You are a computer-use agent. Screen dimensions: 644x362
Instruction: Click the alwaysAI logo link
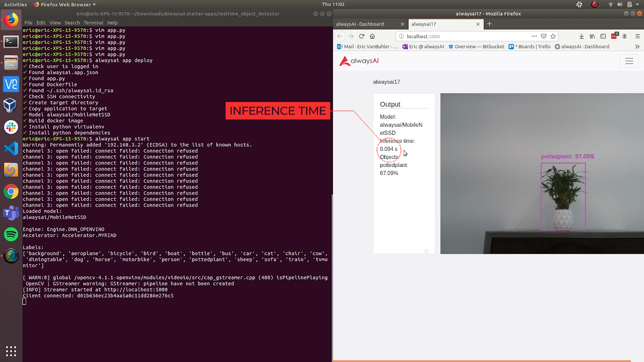coord(359,61)
